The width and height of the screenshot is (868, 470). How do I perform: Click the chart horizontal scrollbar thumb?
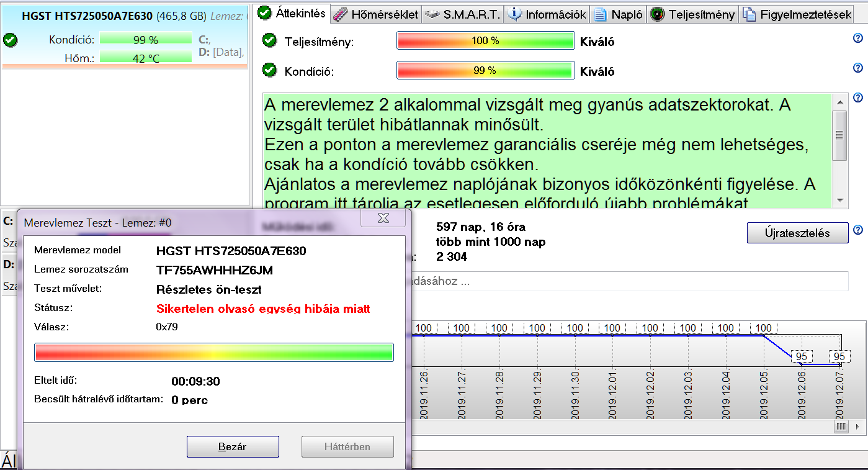click(x=841, y=427)
